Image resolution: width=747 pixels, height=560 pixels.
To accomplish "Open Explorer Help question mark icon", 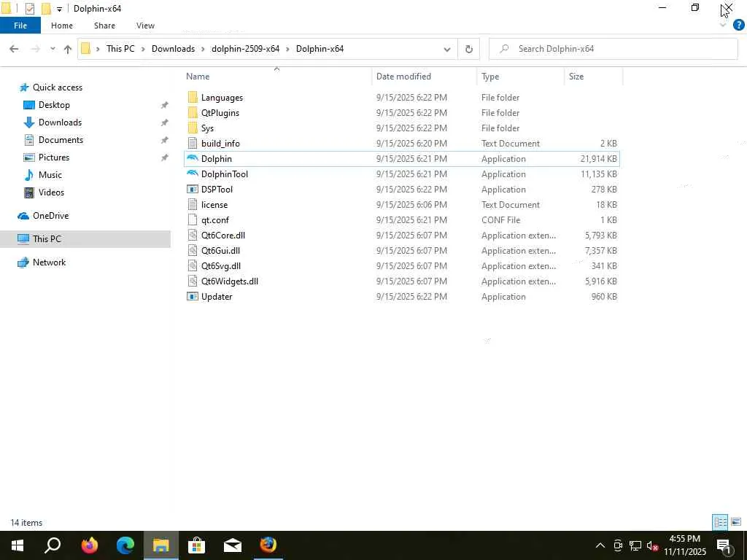I will coord(738,26).
